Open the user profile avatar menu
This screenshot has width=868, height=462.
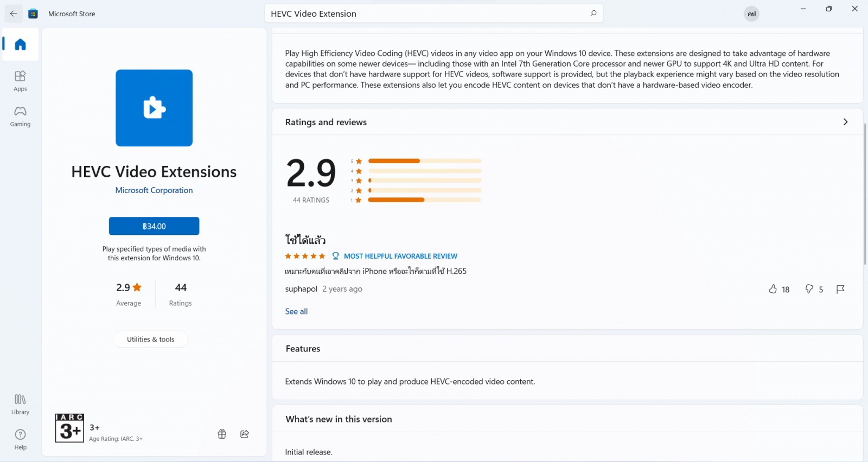(x=751, y=14)
